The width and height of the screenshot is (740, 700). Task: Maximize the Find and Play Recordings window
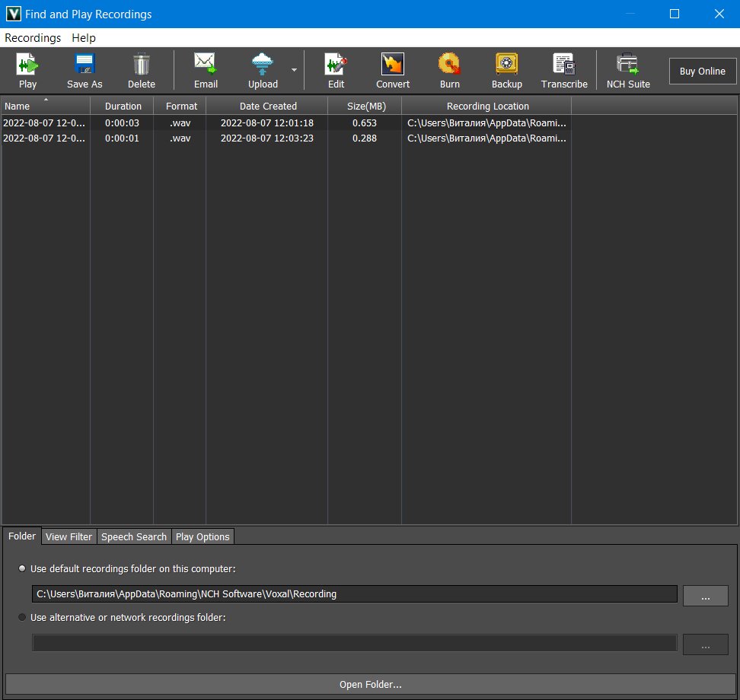675,14
